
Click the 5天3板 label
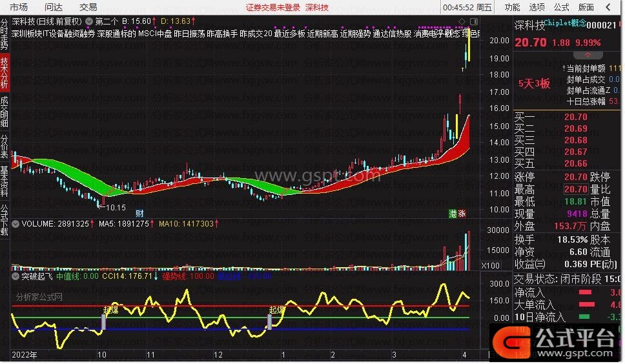point(534,84)
